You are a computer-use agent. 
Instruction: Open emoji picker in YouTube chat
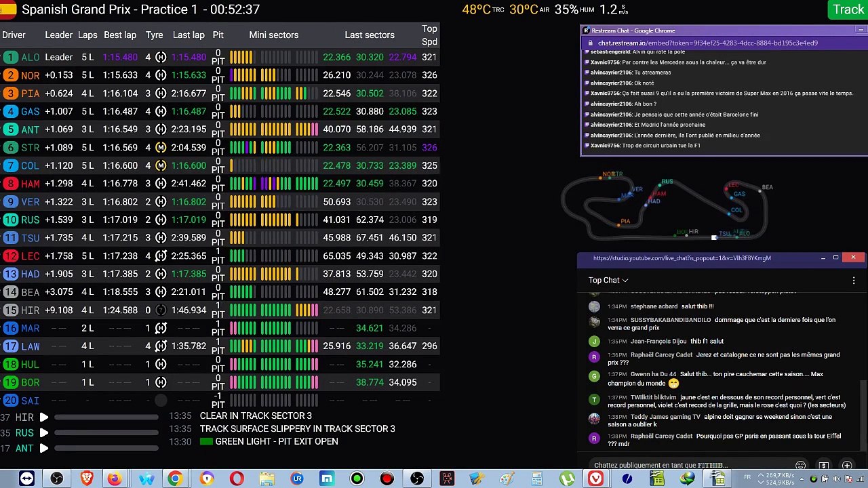[x=801, y=466]
